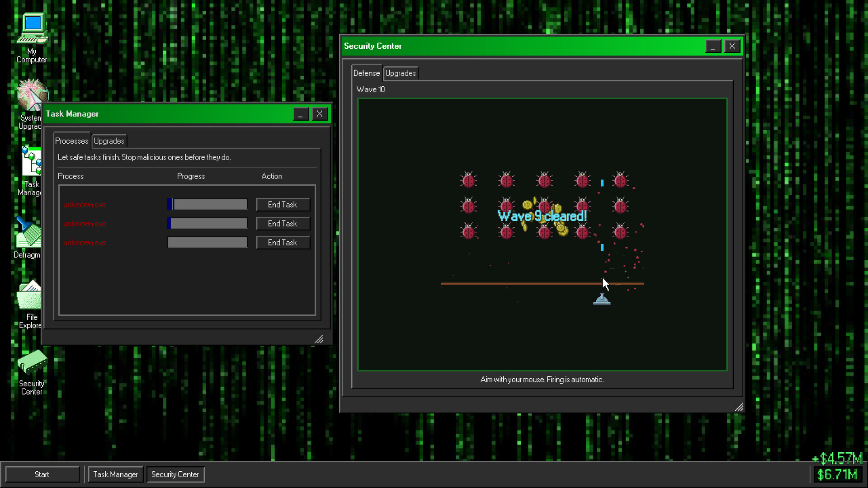The image size is (868, 488).
Task: Click Task Manager in the taskbar
Action: pos(116,474)
